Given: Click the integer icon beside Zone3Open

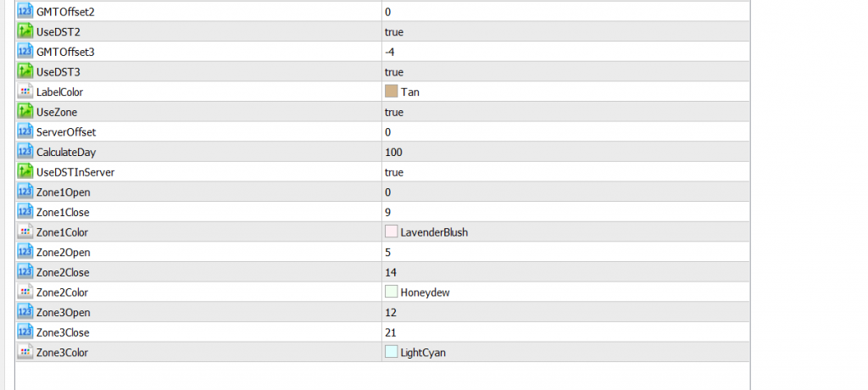Looking at the screenshot, I should tap(25, 312).
